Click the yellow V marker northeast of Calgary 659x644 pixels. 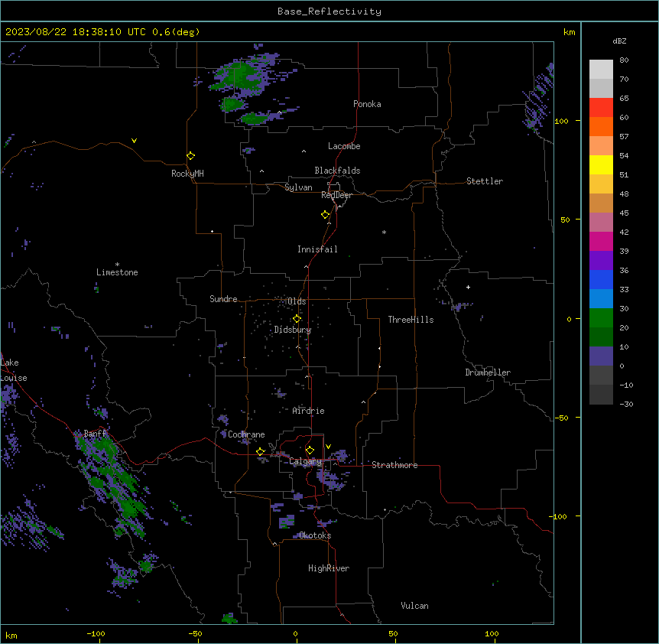[x=328, y=447]
